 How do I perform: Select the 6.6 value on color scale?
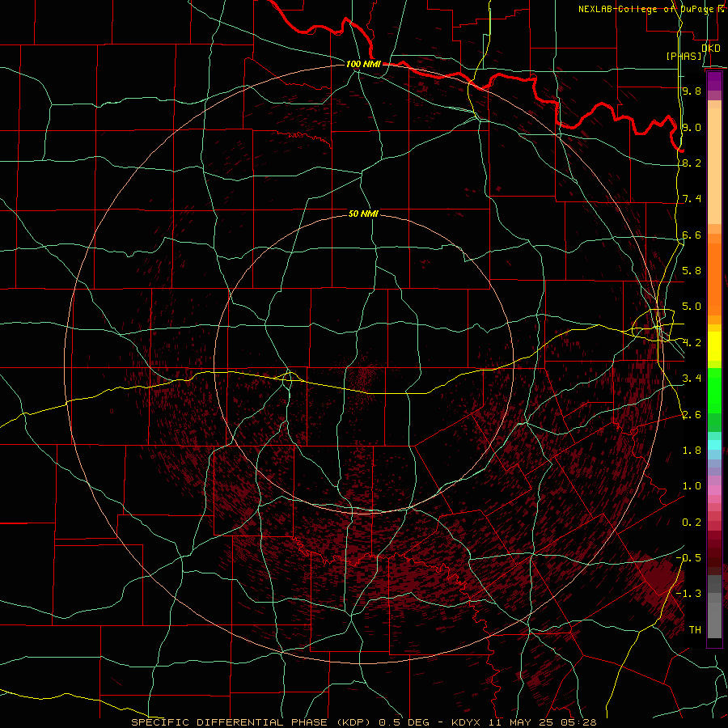click(692, 235)
